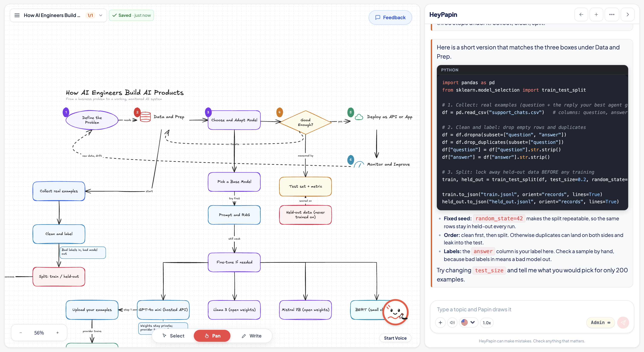Click the test_size inline code term

click(489, 270)
